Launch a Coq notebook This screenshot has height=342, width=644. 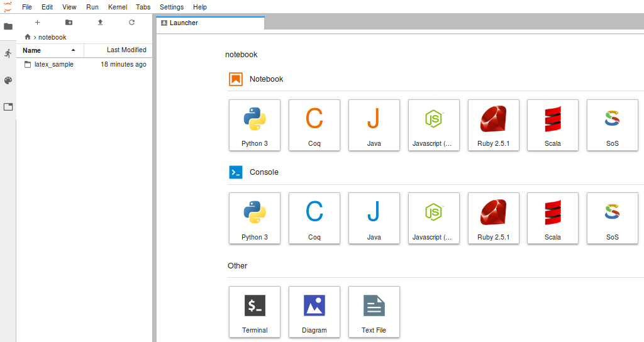[x=314, y=125]
